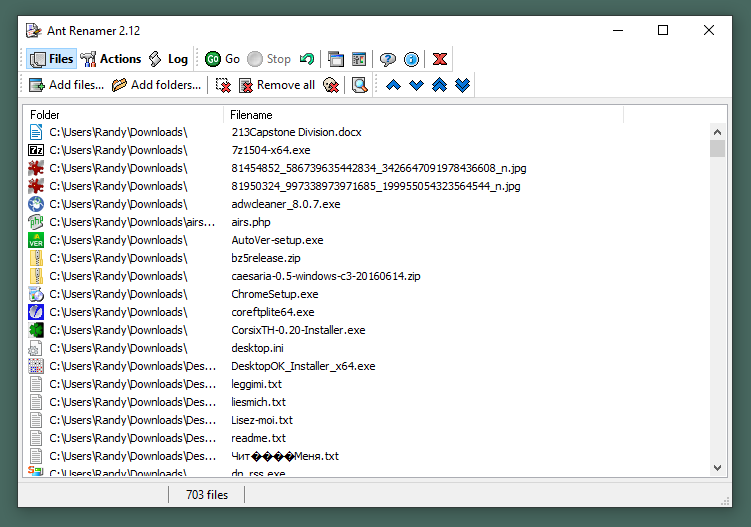This screenshot has height=527, width=751.
Task: Click Add files... button
Action: (x=66, y=85)
